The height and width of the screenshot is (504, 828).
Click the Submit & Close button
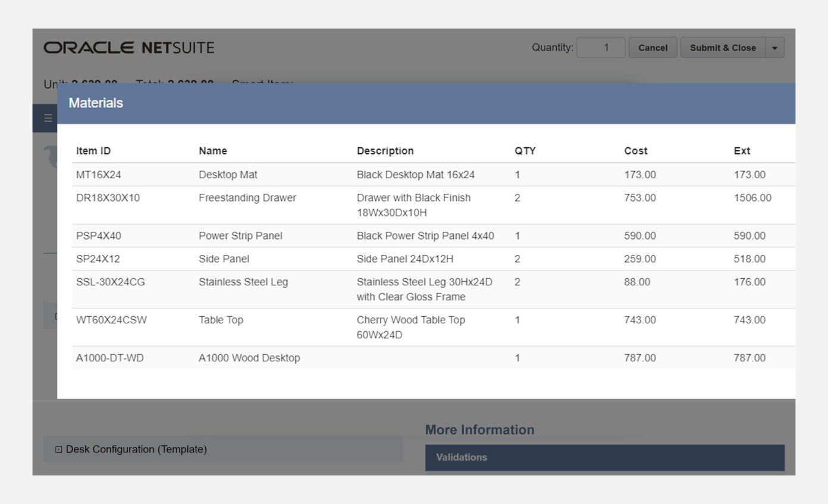coord(723,47)
